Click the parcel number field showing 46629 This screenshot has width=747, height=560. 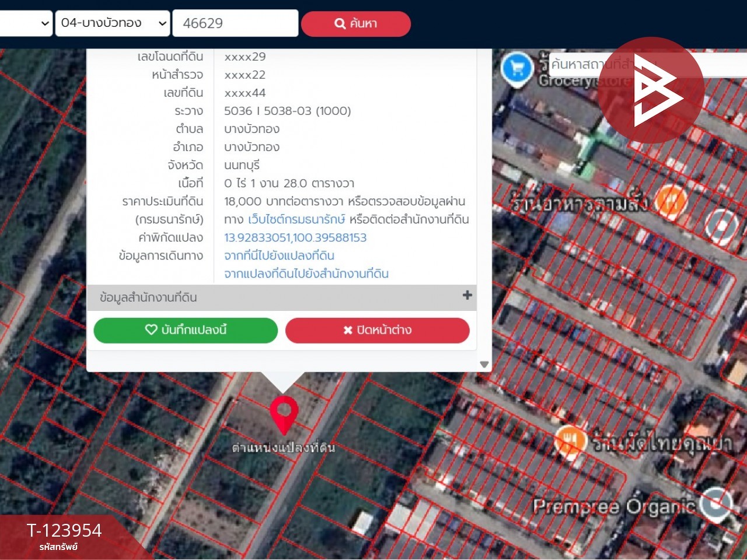tap(235, 23)
